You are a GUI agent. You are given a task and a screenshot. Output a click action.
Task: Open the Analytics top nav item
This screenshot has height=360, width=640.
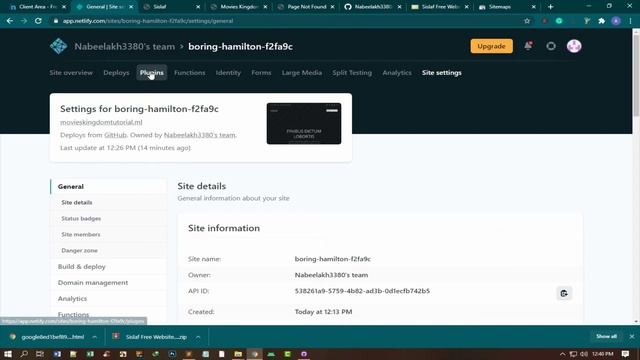coord(397,73)
